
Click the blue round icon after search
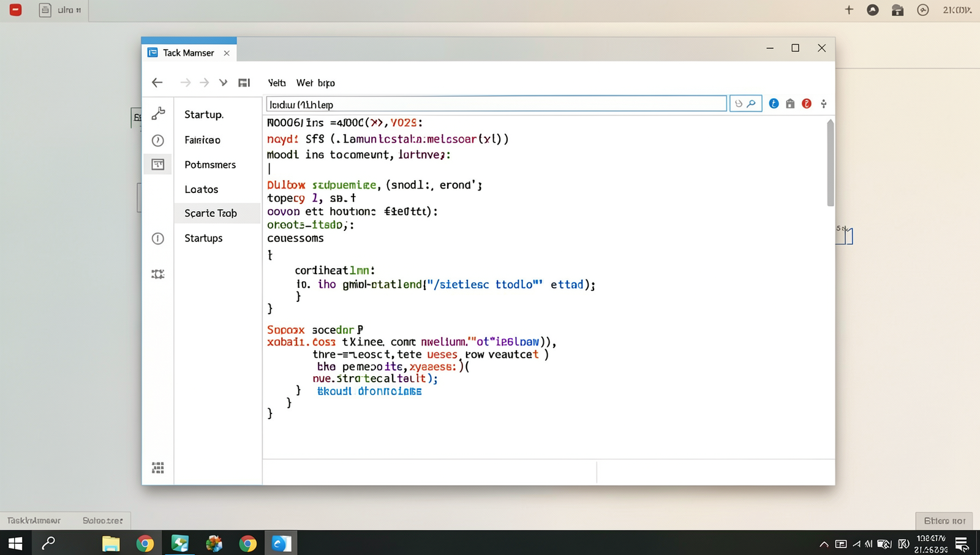[x=774, y=104]
